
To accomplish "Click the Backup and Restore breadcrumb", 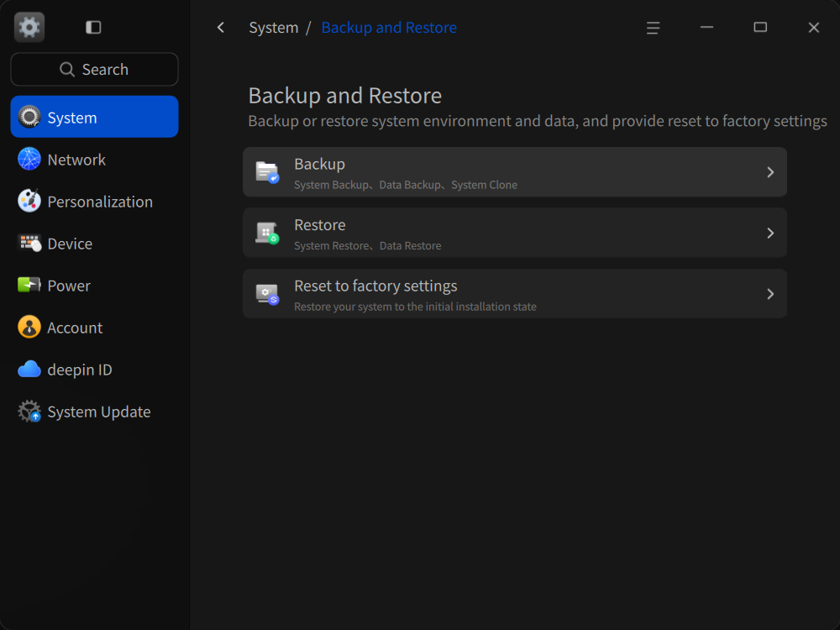I will pos(389,28).
